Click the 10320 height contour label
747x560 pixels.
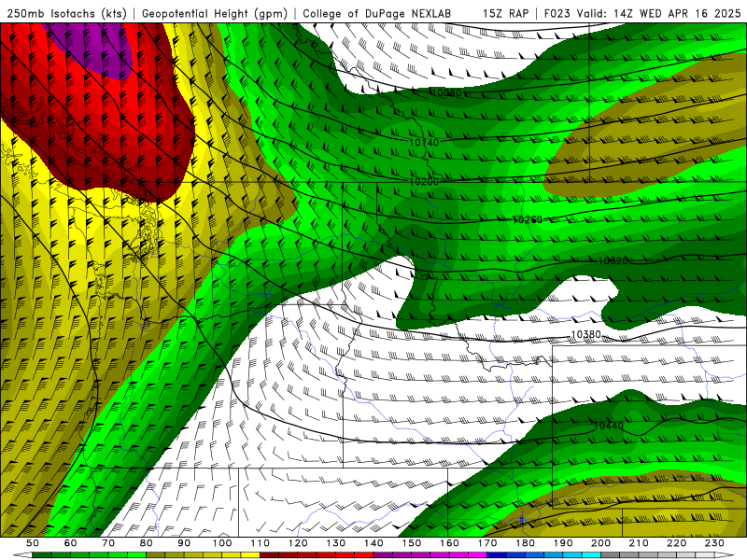coord(613,260)
